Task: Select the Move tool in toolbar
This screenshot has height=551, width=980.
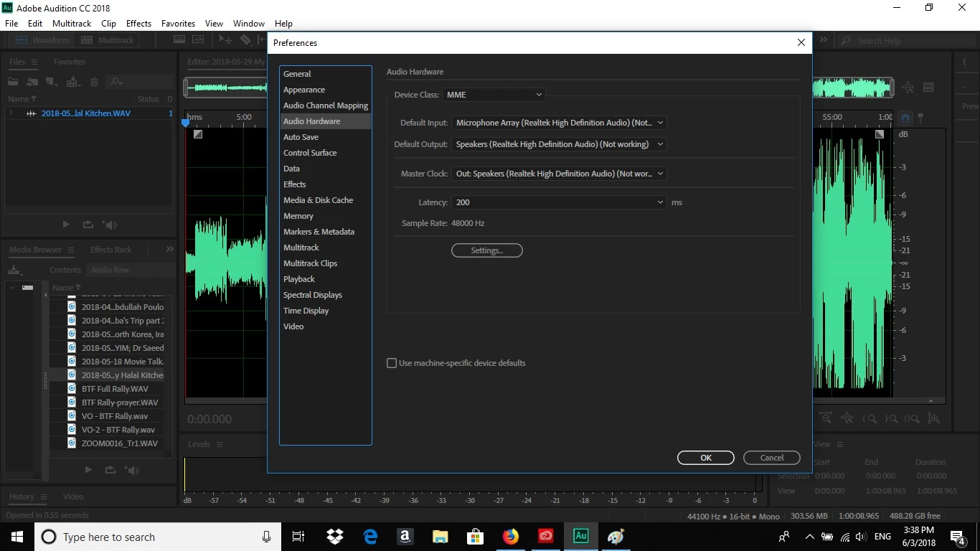Action: click(x=225, y=40)
